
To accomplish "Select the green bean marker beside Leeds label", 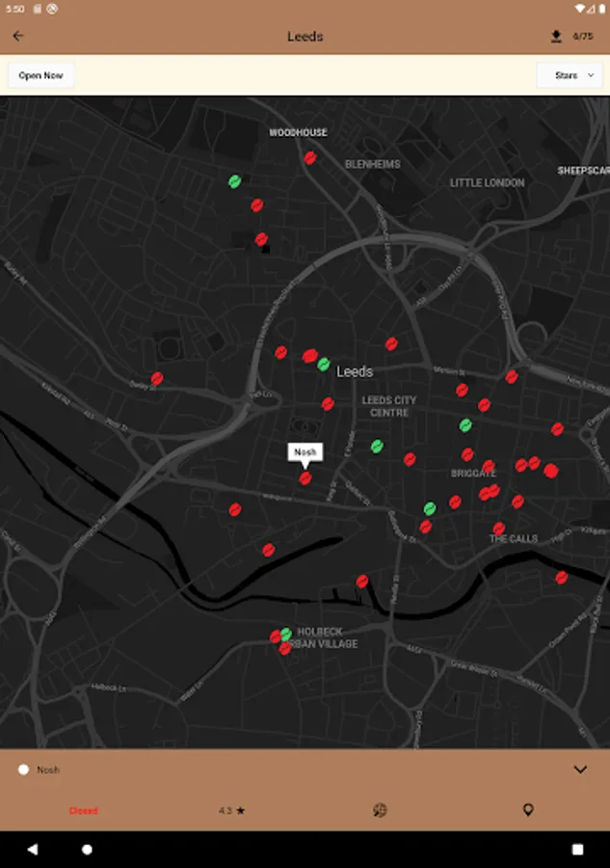I will [x=324, y=364].
